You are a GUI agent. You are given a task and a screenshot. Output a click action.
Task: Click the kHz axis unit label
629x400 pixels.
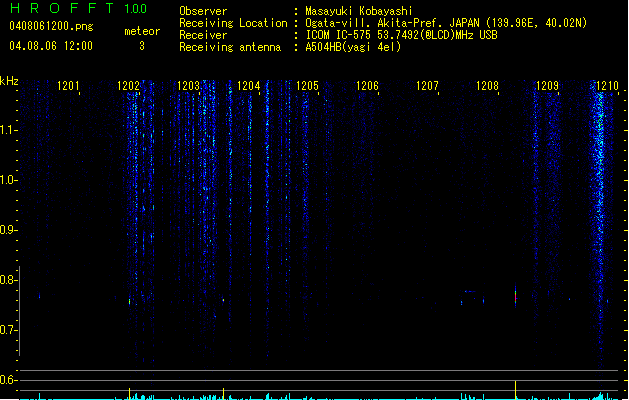[9, 81]
